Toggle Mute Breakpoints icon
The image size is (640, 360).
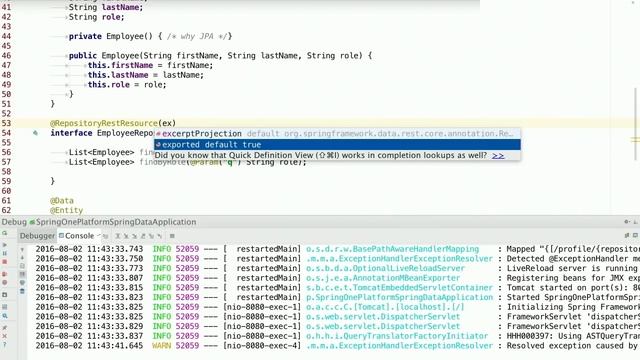4,282
